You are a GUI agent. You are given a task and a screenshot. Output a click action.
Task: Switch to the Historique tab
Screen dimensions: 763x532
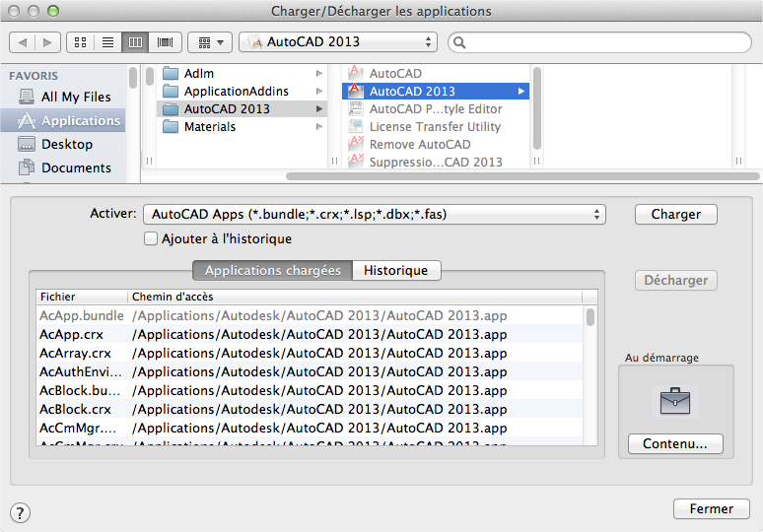[x=396, y=270]
